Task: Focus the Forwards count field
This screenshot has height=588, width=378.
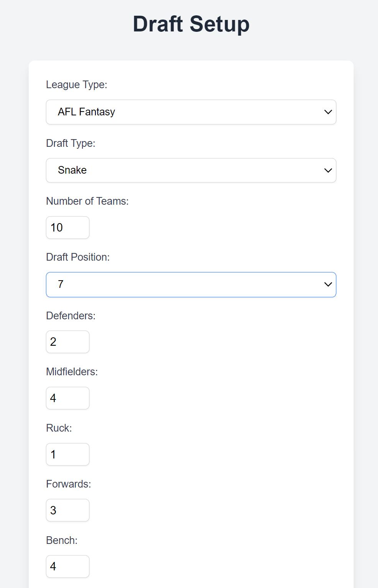Action: (x=67, y=510)
